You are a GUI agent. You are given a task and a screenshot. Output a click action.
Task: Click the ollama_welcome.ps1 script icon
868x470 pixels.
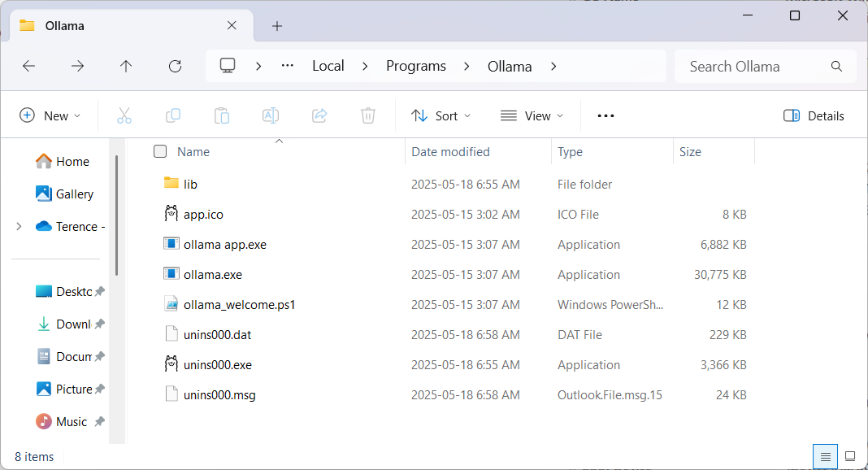171,304
